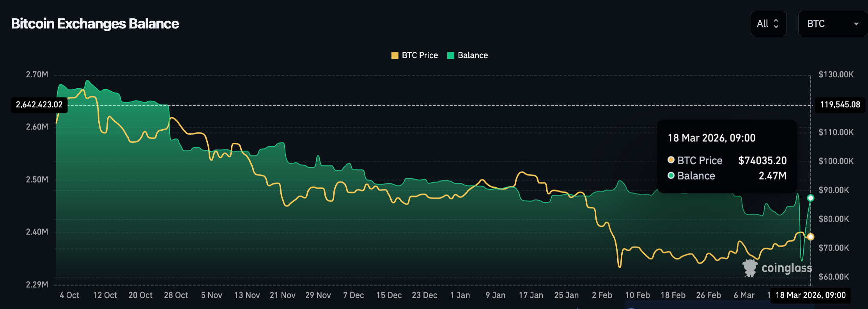
Task: Click the 1 Jan date on x-axis
Action: 460,295
